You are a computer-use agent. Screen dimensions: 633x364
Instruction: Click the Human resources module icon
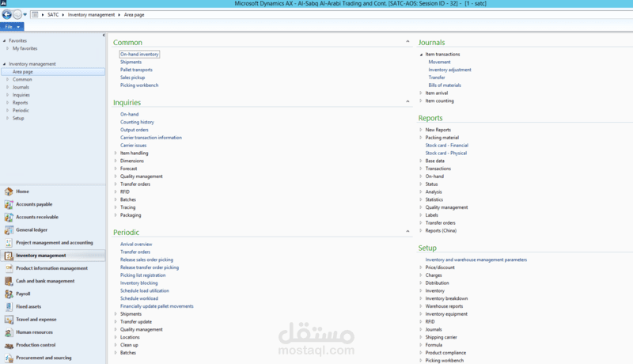tap(9, 332)
